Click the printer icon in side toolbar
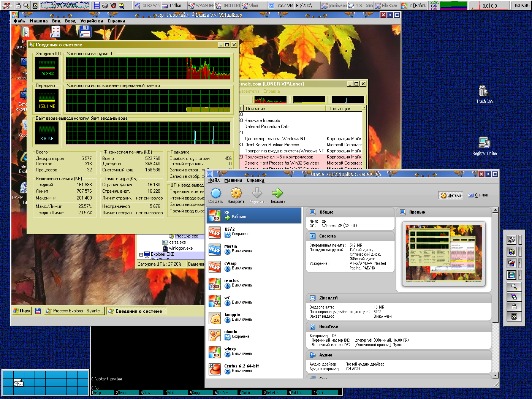Screen dimensions: 532x399 coord(511,239)
